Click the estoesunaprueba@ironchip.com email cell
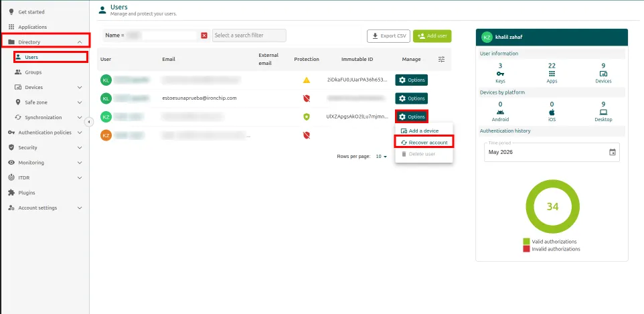The width and height of the screenshot is (644, 314). tap(199, 98)
